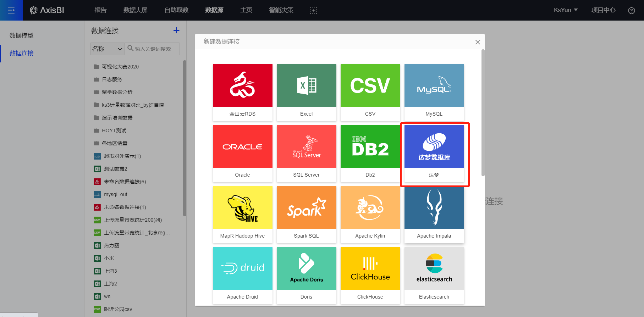Click the dialog's vertical scrollbar

coord(483,113)
